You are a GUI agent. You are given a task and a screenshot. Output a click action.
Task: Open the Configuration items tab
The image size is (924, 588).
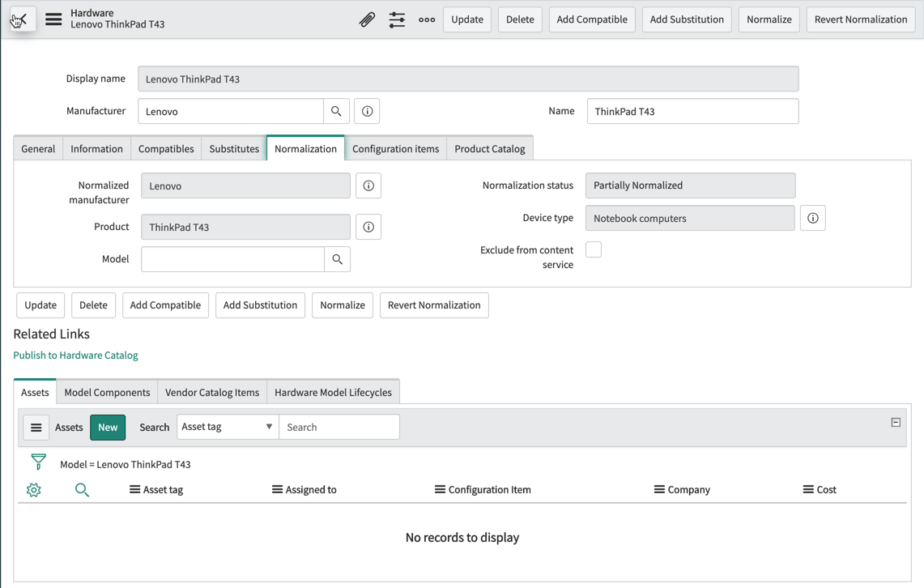click(395, 148)
